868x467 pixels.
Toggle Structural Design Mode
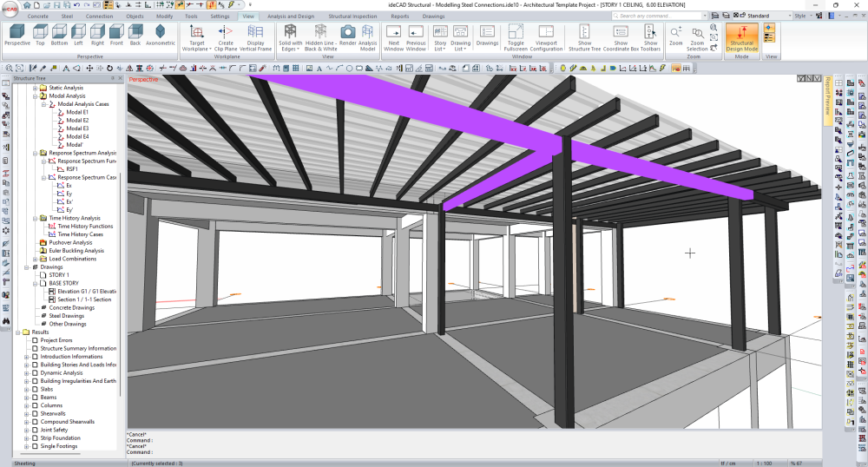[x=741, y=36]
